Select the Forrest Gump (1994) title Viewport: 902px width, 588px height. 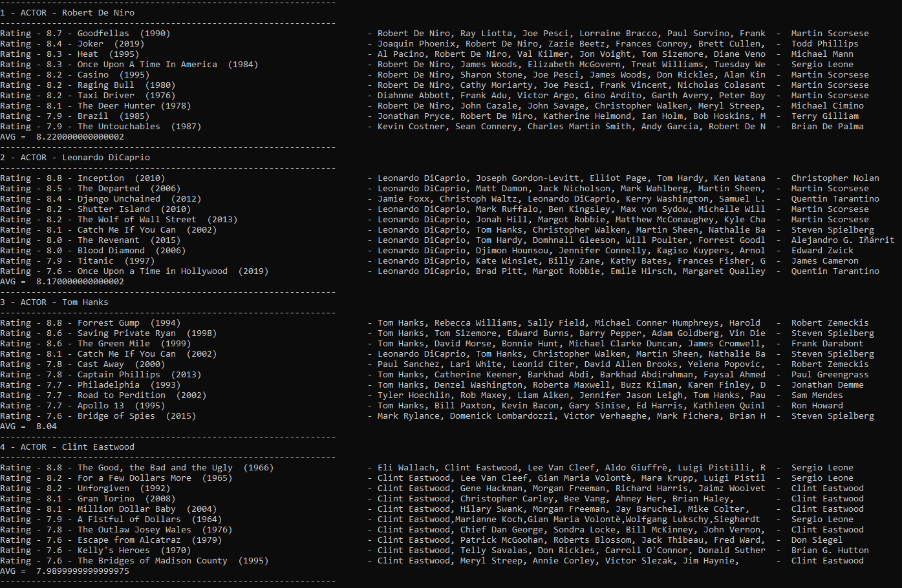tap(129, 323)
